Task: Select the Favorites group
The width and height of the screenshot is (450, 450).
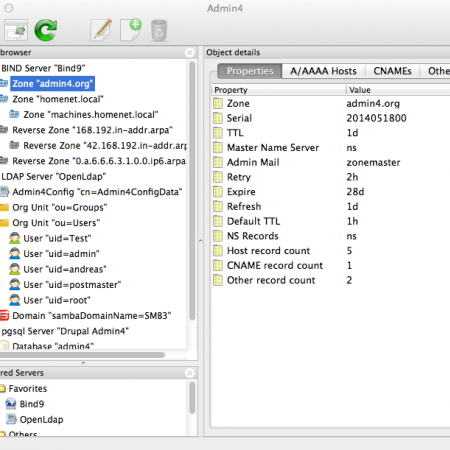Action: pos(28,389)
